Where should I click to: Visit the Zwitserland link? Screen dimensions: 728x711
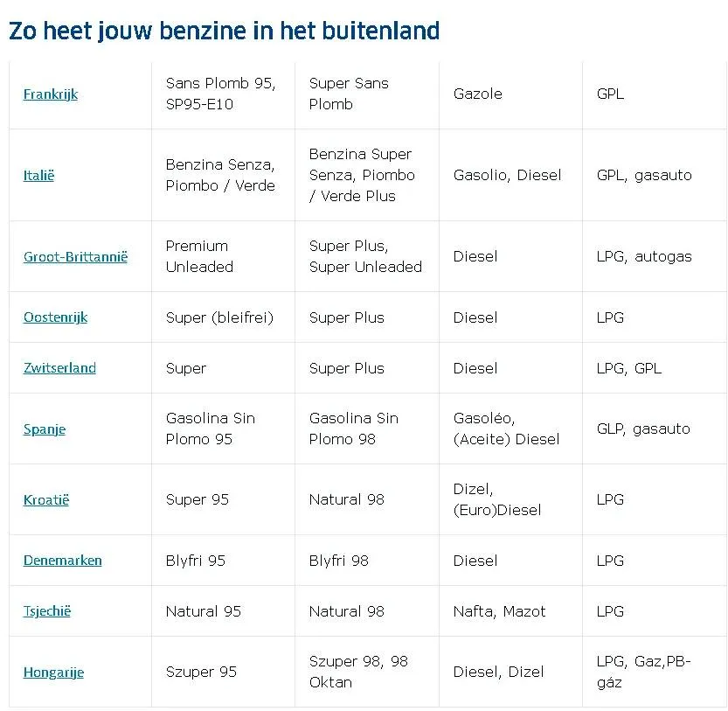pos(59,368)
